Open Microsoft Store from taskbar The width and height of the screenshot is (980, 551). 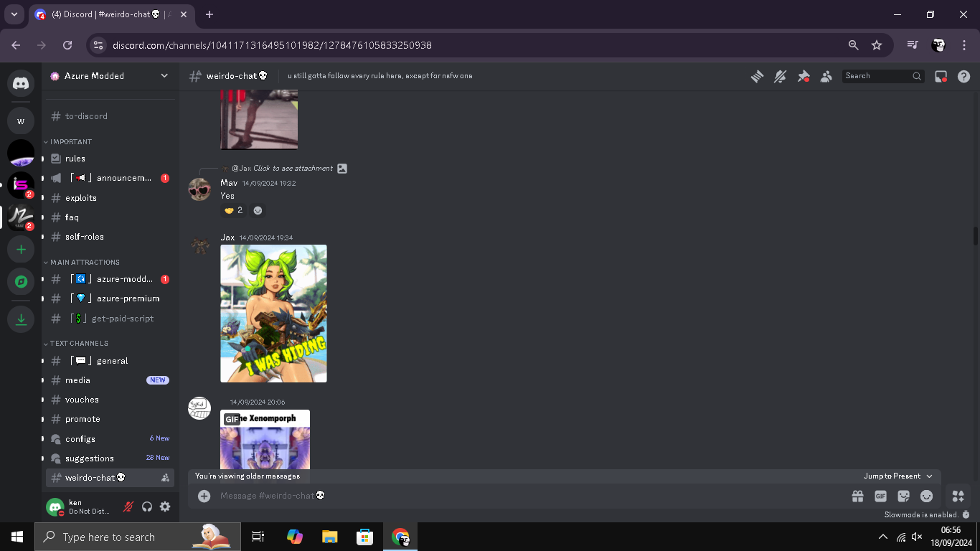point(365,537)
